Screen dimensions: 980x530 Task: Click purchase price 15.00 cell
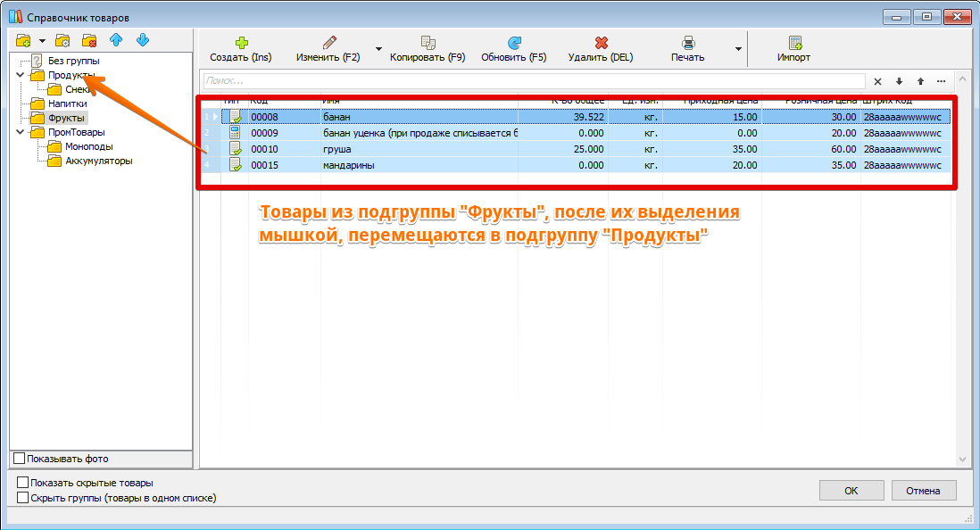(x=712, y=117)
